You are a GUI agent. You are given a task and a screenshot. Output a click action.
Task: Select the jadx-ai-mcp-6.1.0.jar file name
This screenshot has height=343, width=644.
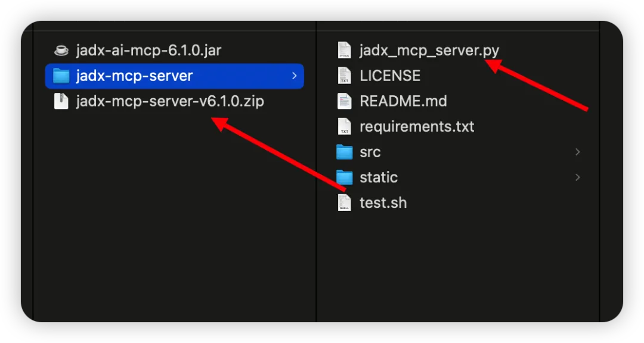[148, 51]
